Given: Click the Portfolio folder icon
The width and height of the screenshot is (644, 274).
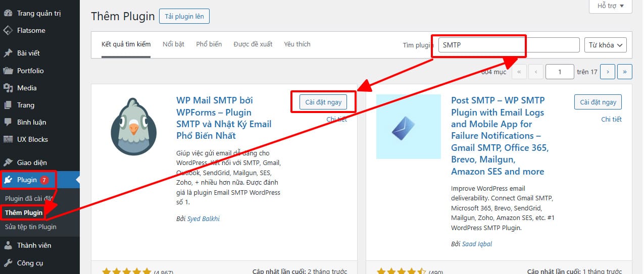Looking at the screenshot, I should click(x=8, y=71).
